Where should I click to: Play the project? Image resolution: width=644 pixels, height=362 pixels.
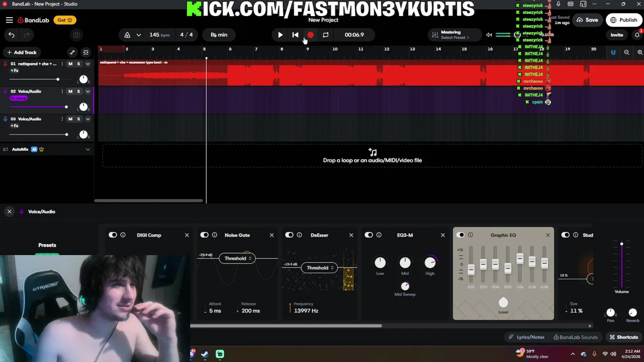tap(280, 35)
